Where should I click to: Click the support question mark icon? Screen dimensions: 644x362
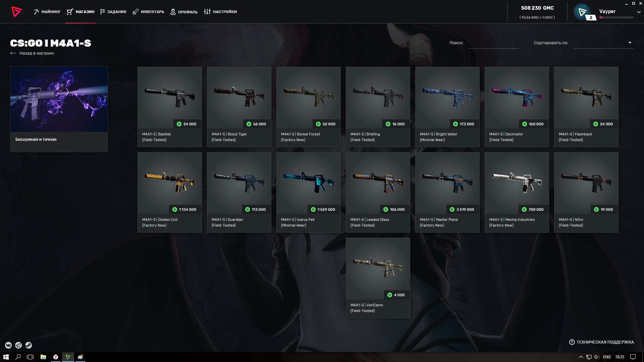pyautogui.click(x=572, y=342)
